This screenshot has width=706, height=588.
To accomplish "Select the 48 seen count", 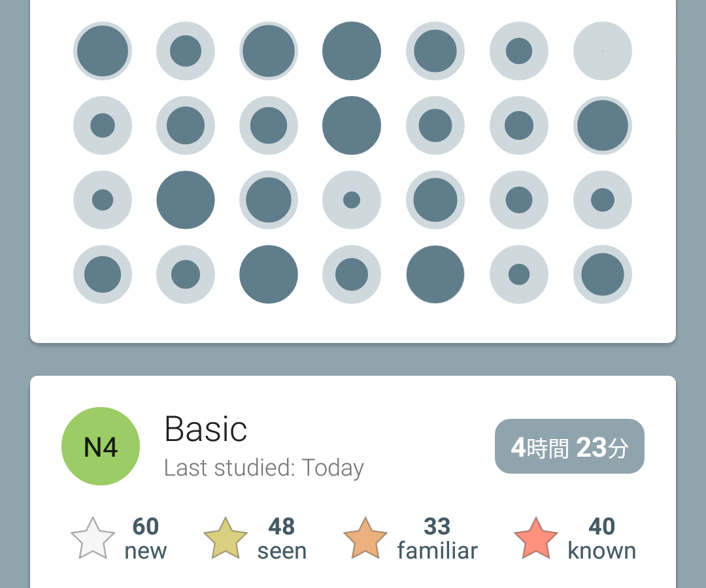I will [x=282, y=538].
